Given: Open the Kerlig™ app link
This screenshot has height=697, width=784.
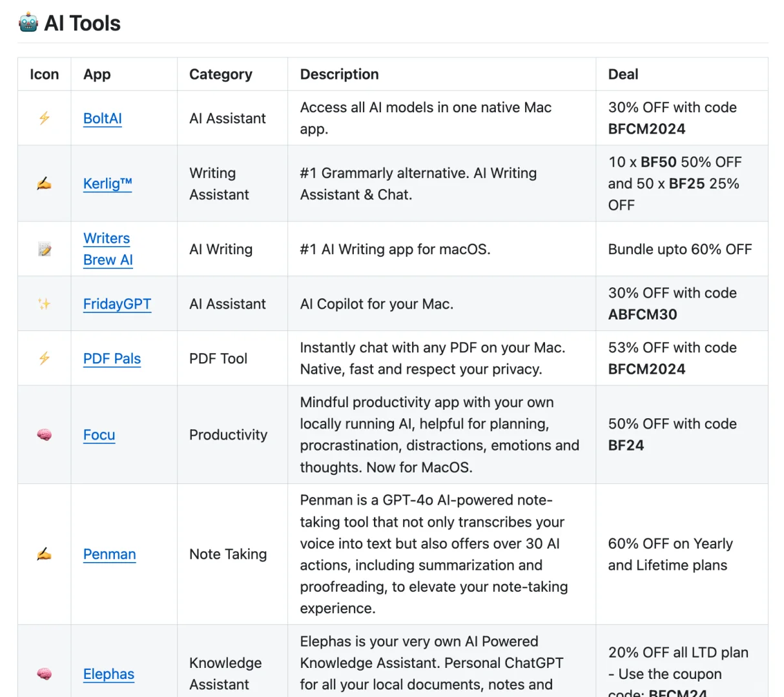Looking at the screenshot, I should (107, 184).
